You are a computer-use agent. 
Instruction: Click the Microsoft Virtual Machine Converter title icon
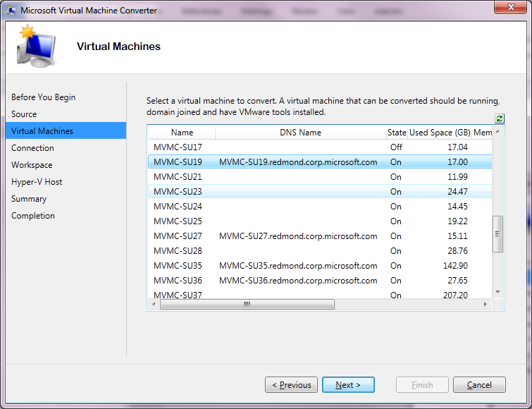(11, 10)
